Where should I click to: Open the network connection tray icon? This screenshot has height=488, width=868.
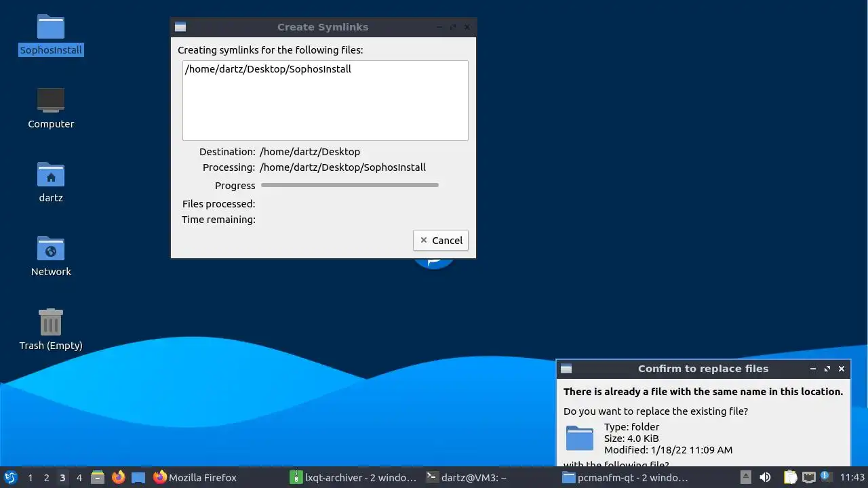click(x=808, y=477)
